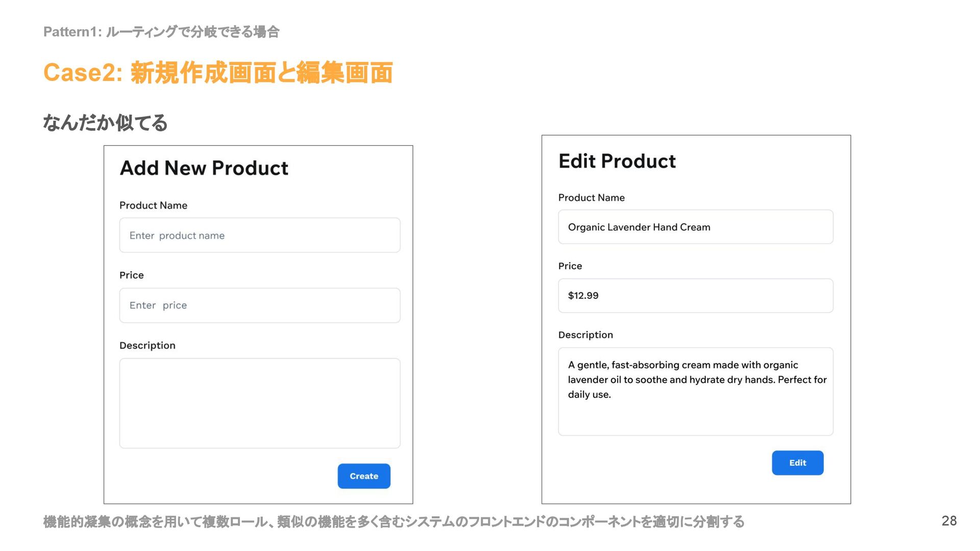The width and height of the screenshot is (980, 551).
Task: Click the Product Name label in Add form
Action: pyautogui.click(x=153, y=205)
